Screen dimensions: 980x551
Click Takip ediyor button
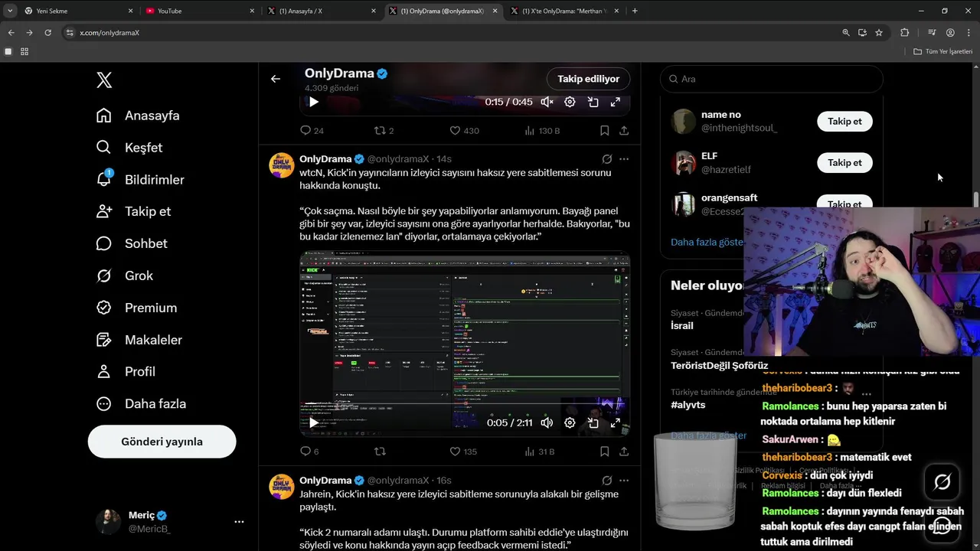point(588,79)
